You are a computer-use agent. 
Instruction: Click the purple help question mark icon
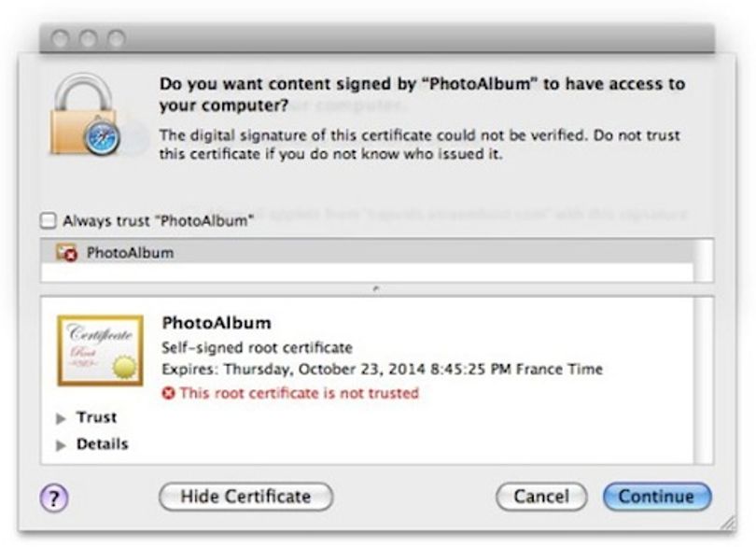click(x=54, y=498)
